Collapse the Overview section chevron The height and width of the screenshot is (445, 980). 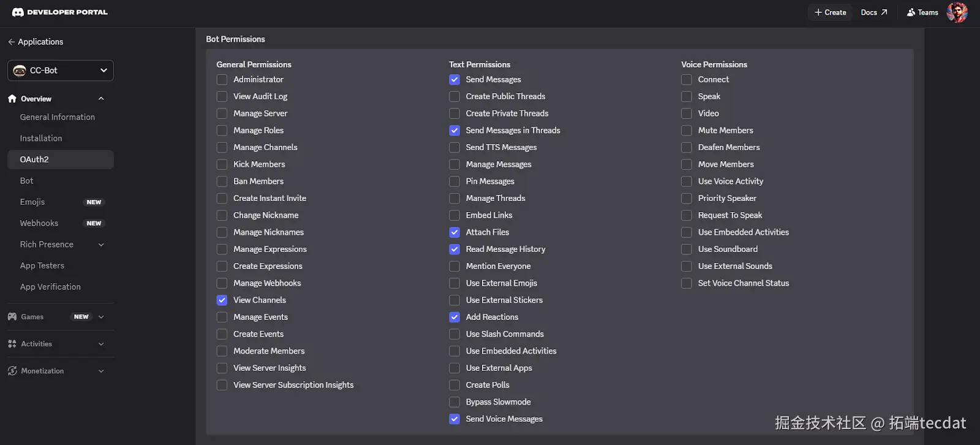pos(101,99)
